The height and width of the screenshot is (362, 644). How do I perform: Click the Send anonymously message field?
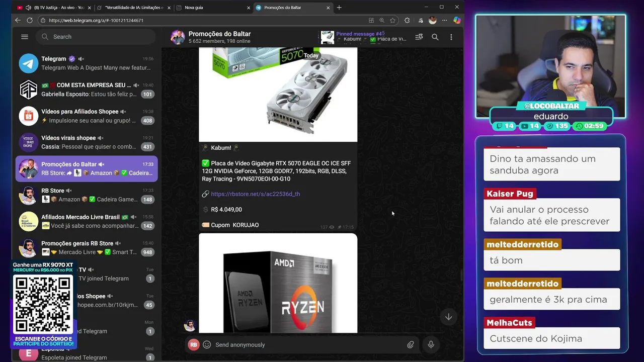coord(308,345)
